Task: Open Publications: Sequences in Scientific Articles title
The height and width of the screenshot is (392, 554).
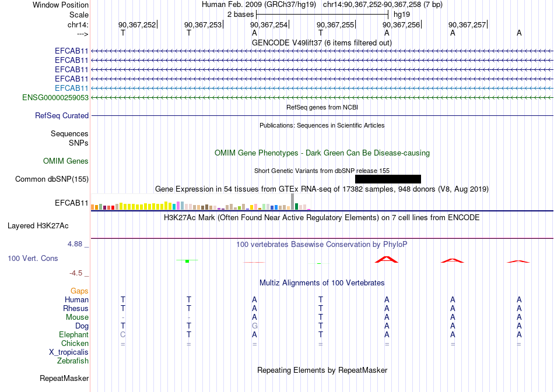Action: (x=322, y=125)
